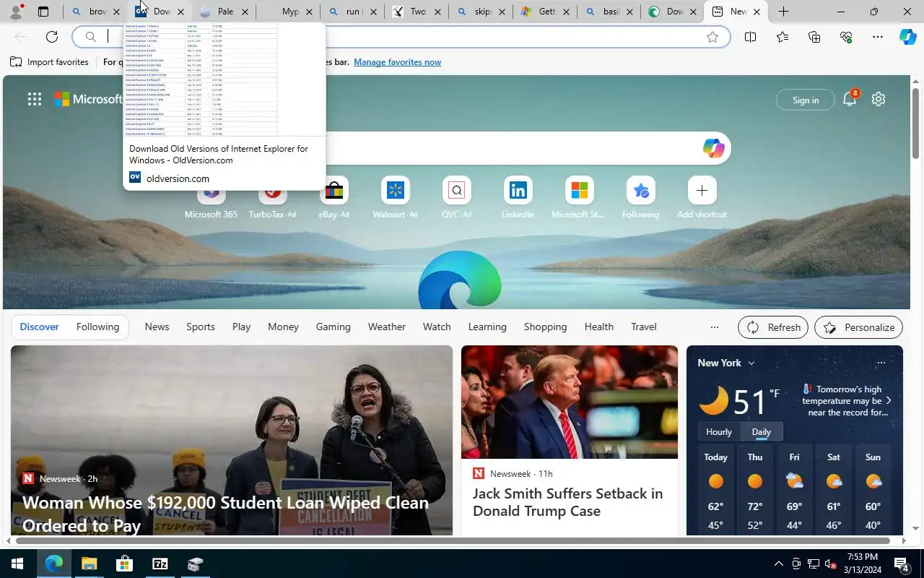Screen dimensions: 924x578
Task: Click Import favorites button
Action: (x=49, y=62)
